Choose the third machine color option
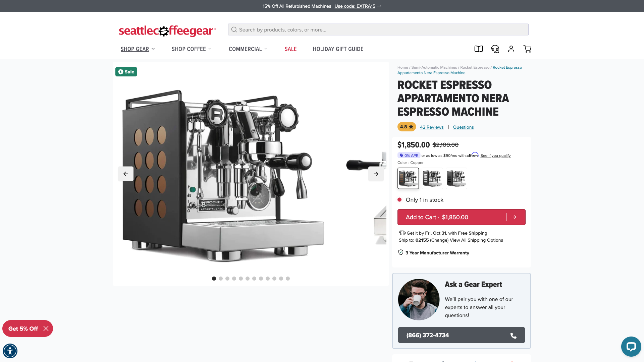 pos(457,178)
